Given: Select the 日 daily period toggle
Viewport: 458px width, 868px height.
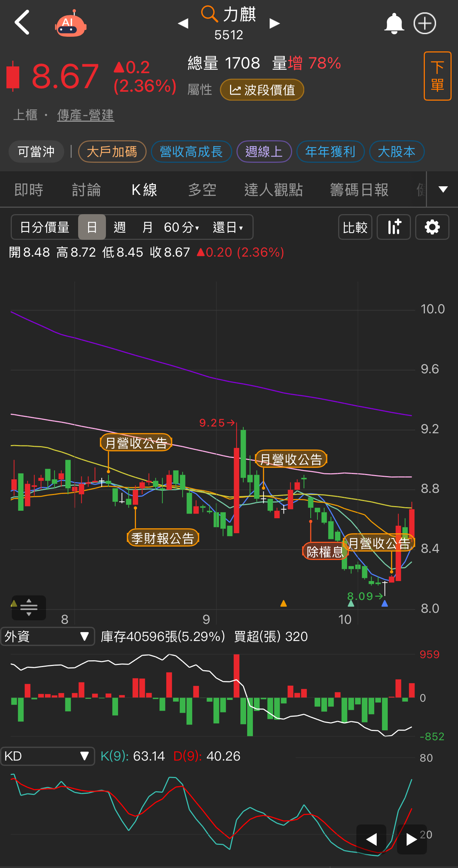Looking at the screenshot, I should click(92, 227).
